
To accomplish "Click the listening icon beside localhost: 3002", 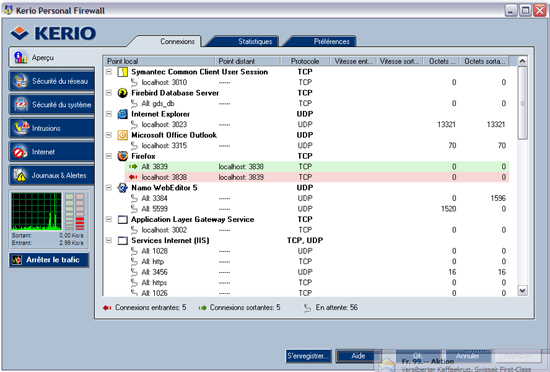I will tap(134, 230).
